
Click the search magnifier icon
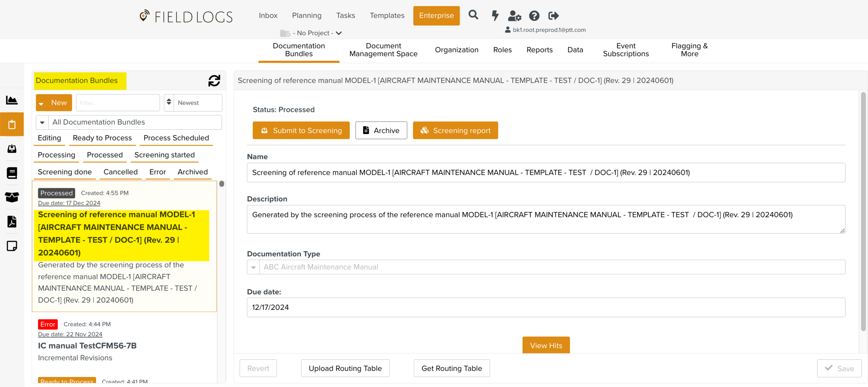coord(473,15)
